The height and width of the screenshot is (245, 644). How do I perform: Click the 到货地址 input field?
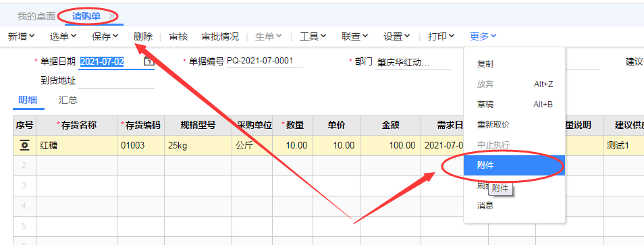(116, 81)
